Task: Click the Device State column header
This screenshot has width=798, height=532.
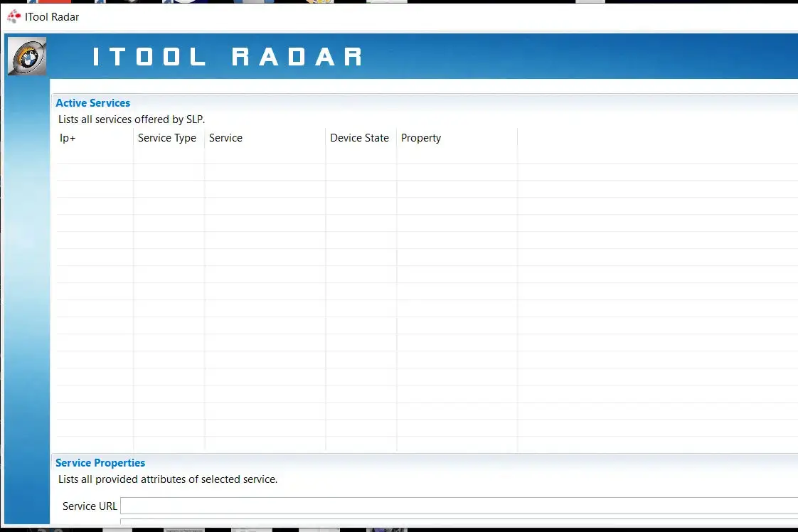Action: click(359, 138)
